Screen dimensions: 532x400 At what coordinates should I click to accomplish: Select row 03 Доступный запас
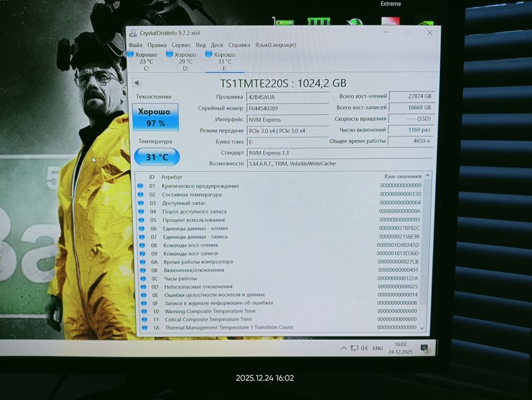coord(280,203)
